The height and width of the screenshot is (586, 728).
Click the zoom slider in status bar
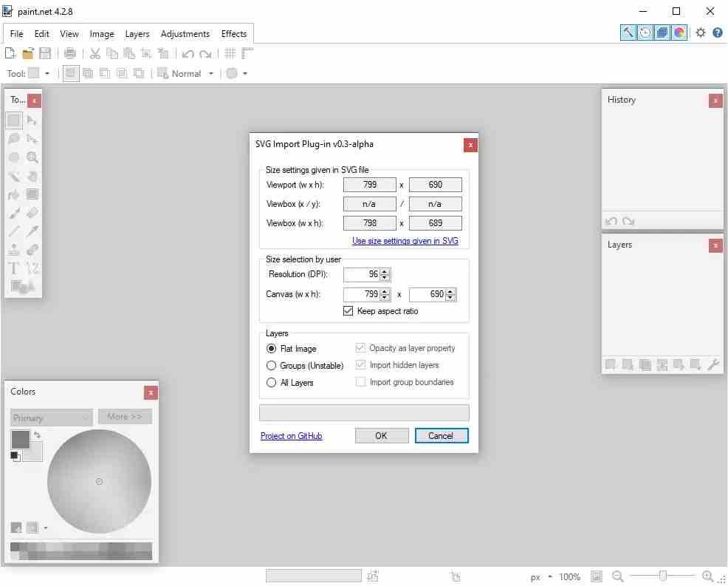tap(662, 576)
